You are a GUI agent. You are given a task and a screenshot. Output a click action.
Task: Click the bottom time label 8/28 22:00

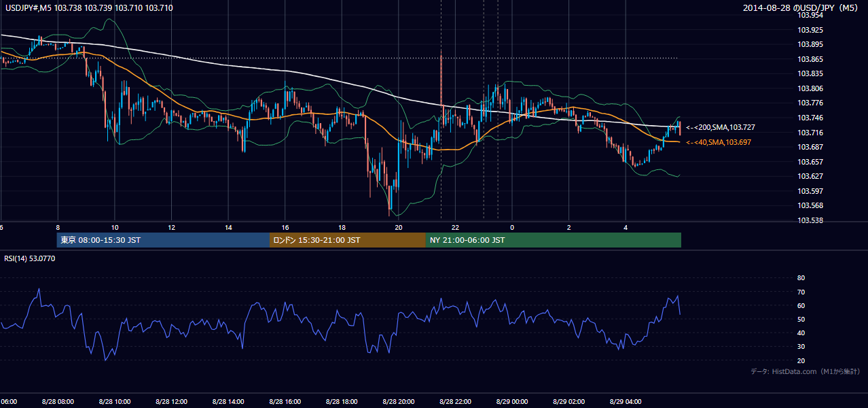pos(455,401)
